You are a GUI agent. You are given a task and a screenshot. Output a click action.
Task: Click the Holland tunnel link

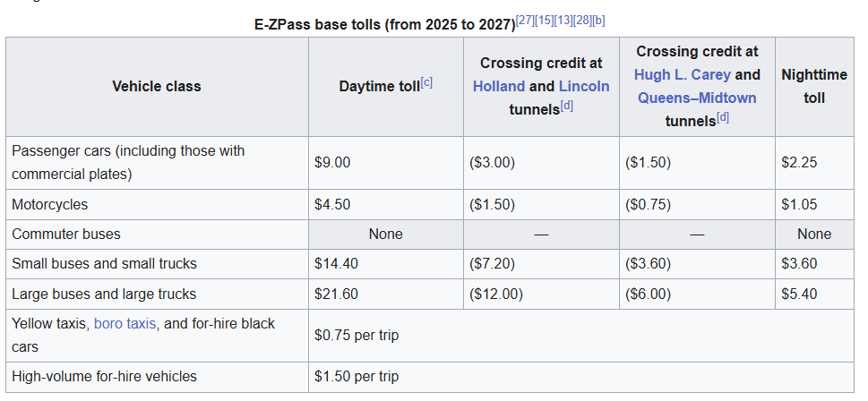click(x=499, y=87)
